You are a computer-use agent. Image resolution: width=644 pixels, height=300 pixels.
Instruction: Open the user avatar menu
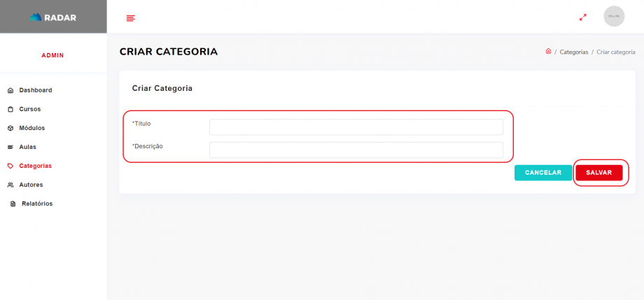click(x=614, y=17)
